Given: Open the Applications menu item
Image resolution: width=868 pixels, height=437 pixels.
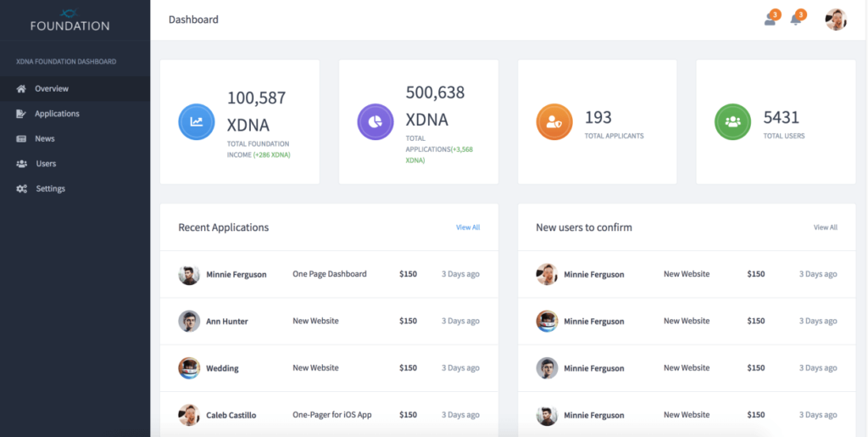Looking at the screenshot, I should 75,114.
